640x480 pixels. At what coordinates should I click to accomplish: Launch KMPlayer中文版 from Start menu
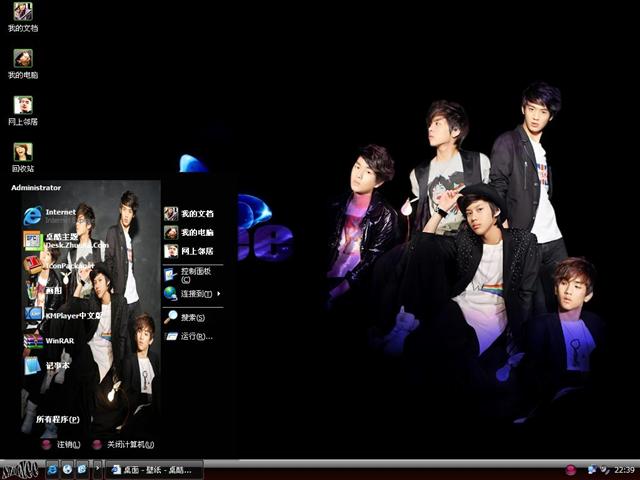(x=62, y=316)
